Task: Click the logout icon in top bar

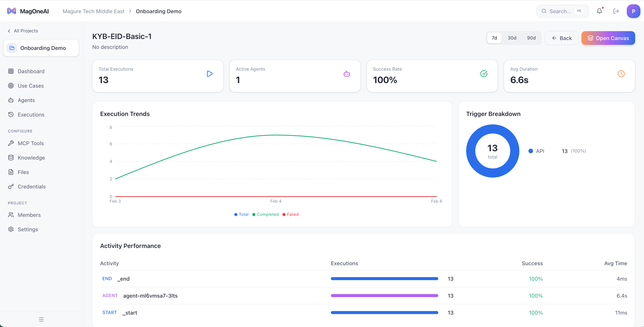Action: [x=616, y=11]
